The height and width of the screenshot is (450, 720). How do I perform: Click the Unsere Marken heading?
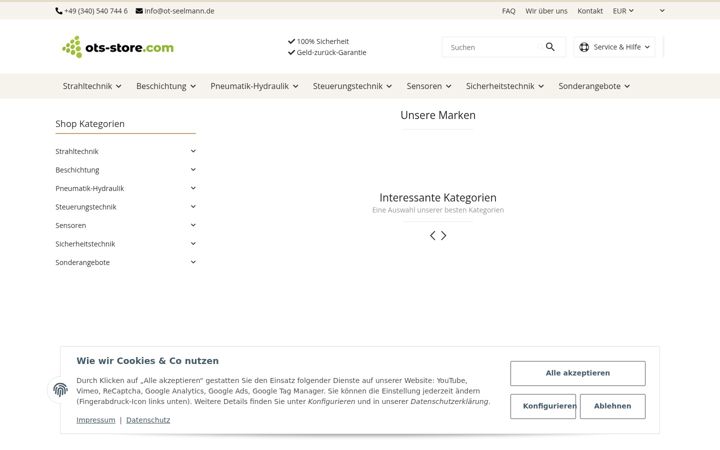(438, 115)
